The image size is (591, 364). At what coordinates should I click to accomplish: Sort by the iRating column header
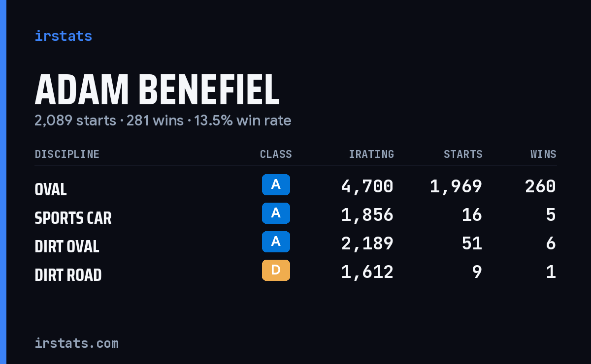pos(371,154)
